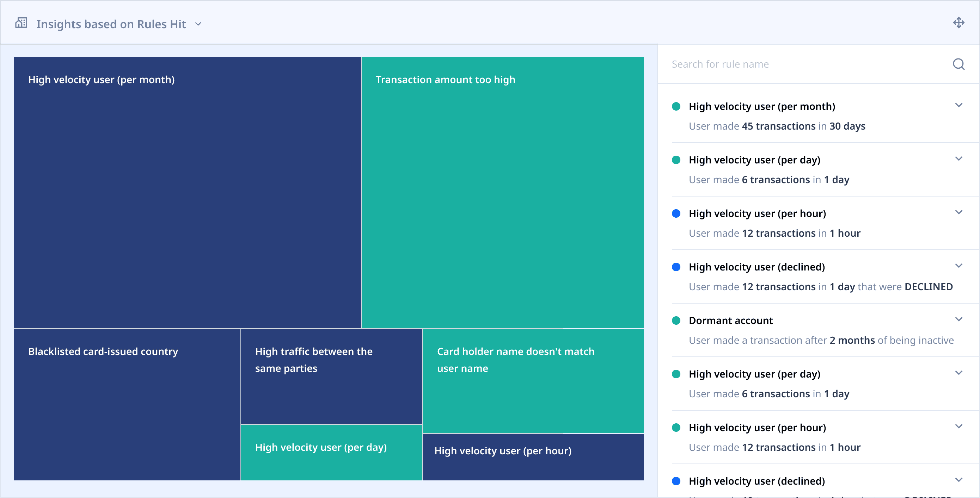Image resolution: width=980 pixels, height=498 pixels.
Task: Expand first High velocity user (per month) rule
Action: (x=958, y=105)
